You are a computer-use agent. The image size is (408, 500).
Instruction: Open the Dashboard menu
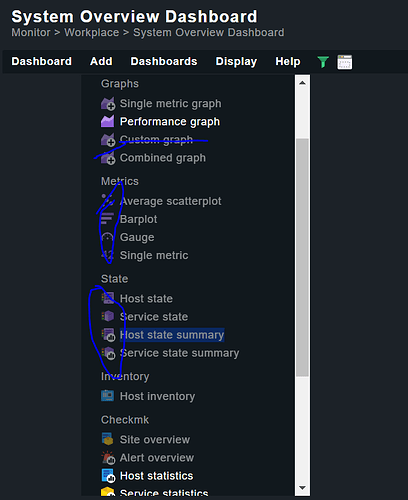[x=41, y=62]
